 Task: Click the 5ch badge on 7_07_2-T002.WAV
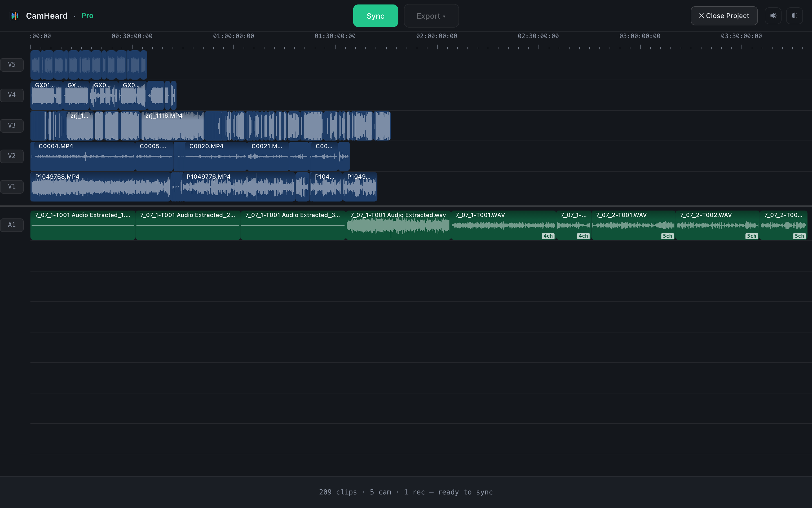(752, 236)
